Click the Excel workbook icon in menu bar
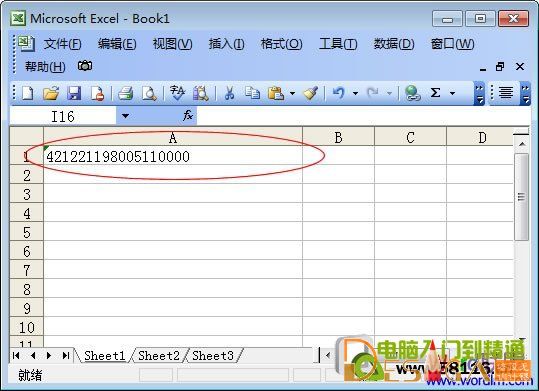539x391 pixels. [x=26, y=43]
